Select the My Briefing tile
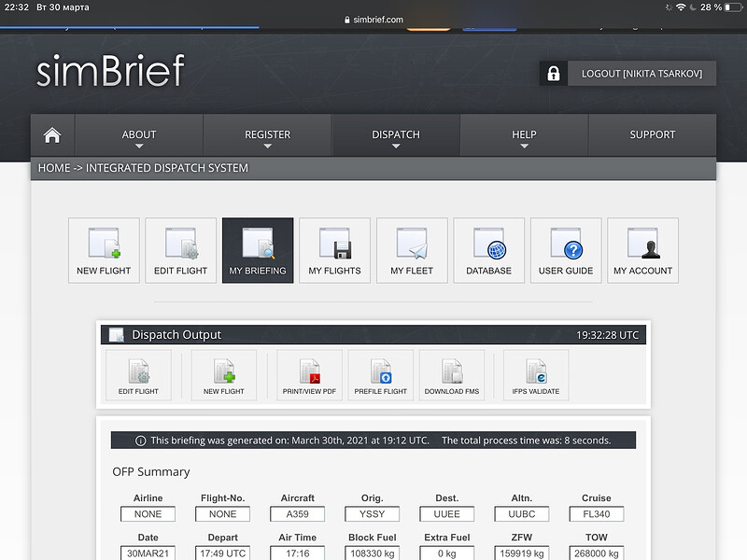The width and height of the screenshot is (747, 560). pos(258,250)
